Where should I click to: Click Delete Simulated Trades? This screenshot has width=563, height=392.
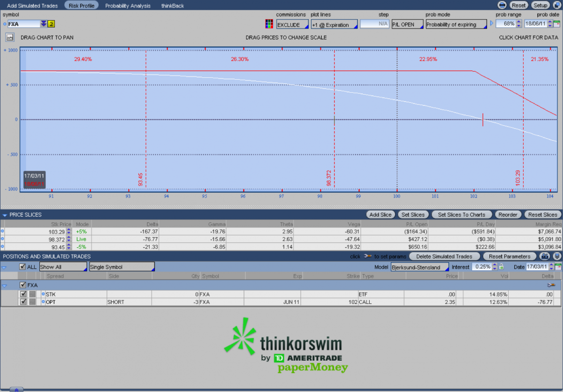[444, 256]
